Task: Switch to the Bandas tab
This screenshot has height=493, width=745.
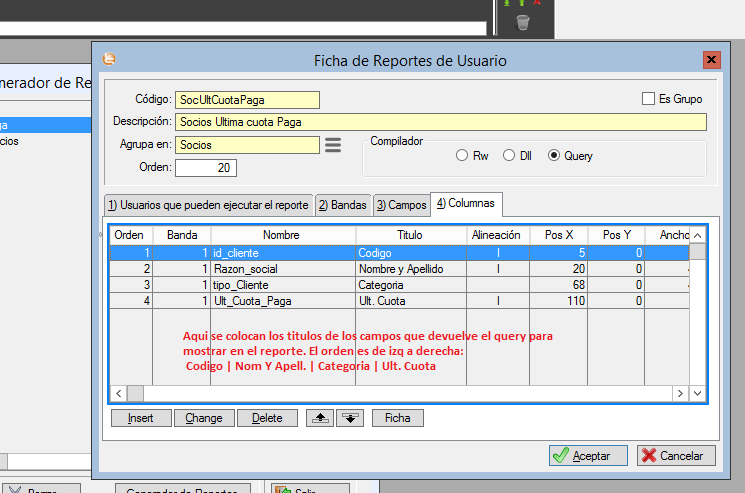Action: (342, 205)
